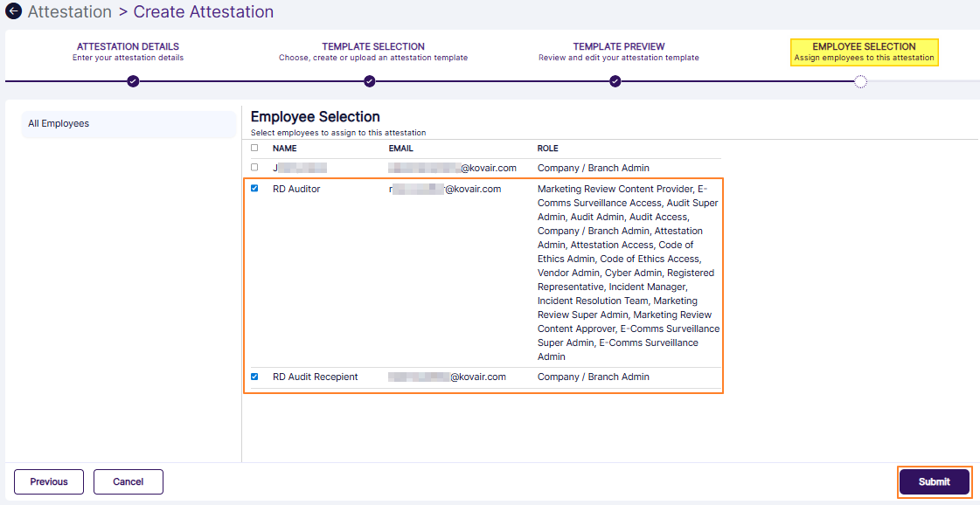980x505 pixels.
Task: Click the Submit button
Action: click(x=934, y=481)
